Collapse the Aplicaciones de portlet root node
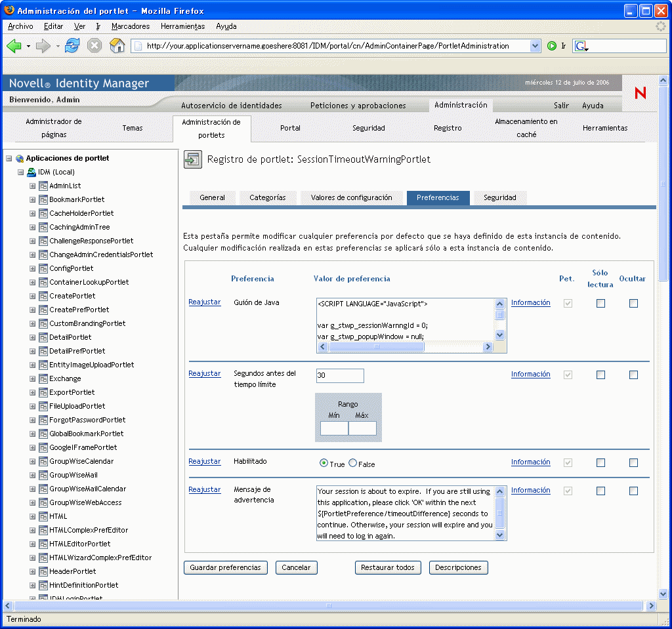This screenshot has width=672, height=629. (9, 158)
